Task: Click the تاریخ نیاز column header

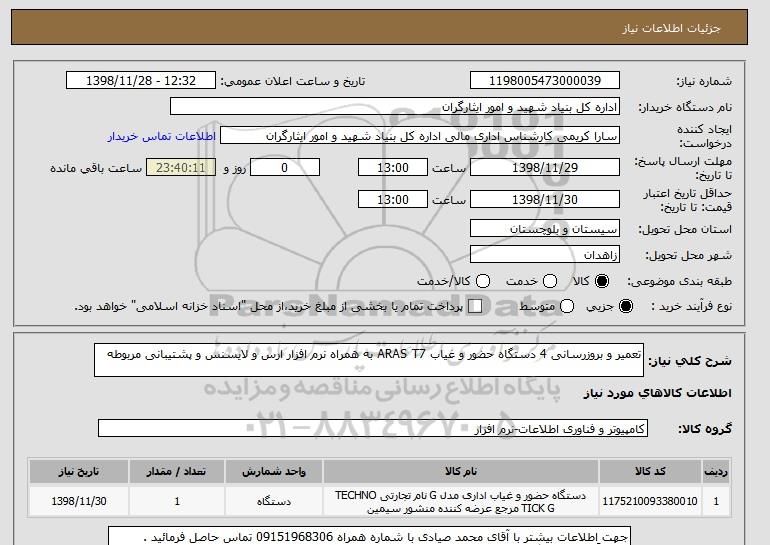Action: 79,471
